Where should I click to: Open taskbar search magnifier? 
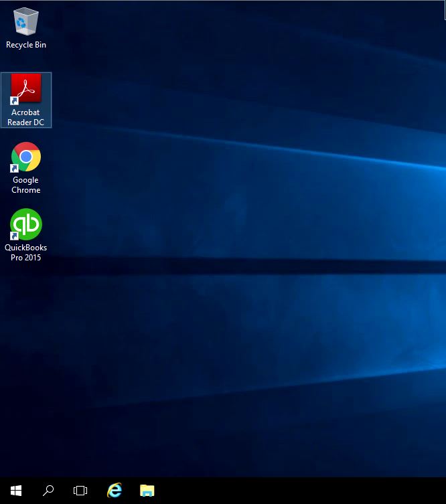(x=48, y=491)
